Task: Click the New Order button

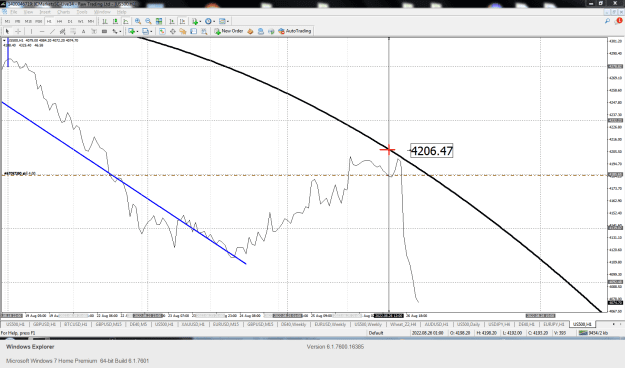Action: pos(228,31)
